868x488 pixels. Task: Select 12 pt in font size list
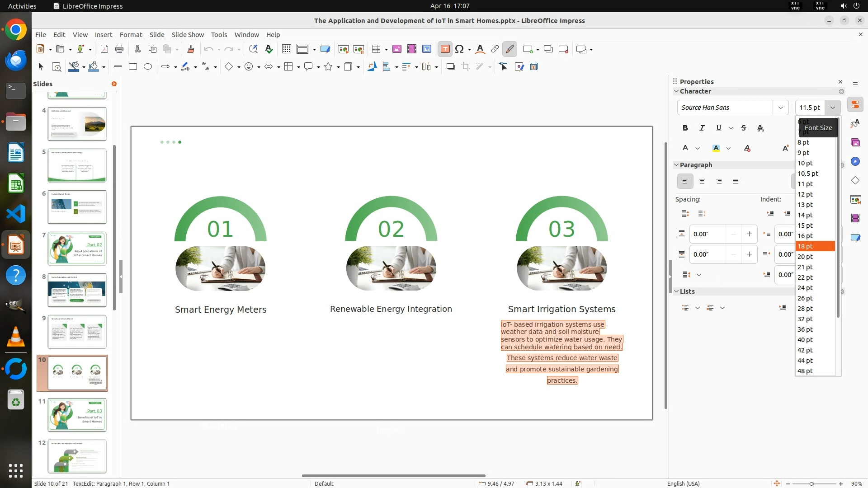click(x=805, y=194)
